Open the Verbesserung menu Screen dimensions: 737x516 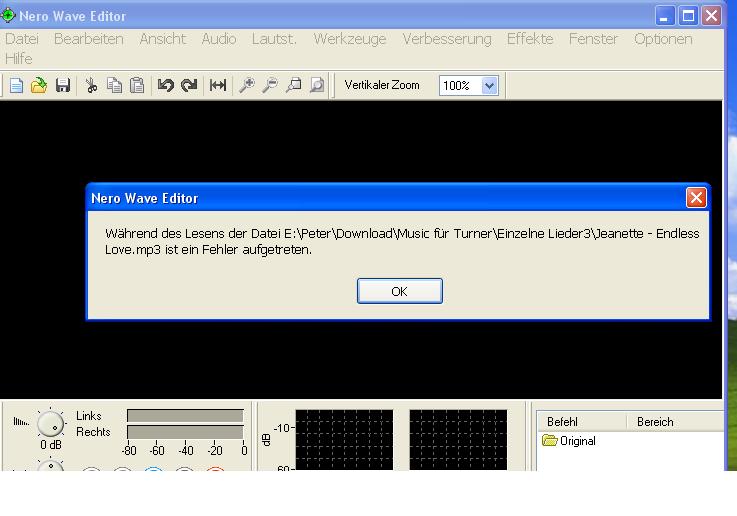(x=447, y=39)
